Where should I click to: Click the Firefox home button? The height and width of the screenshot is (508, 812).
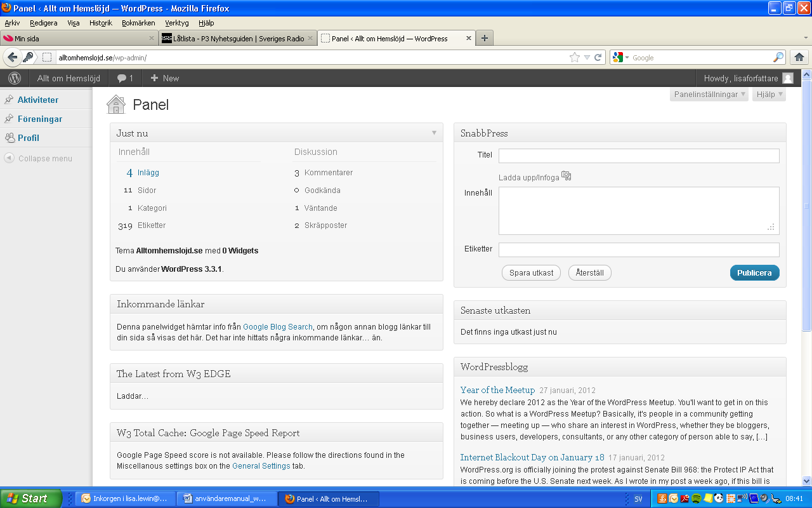coord(799,57)
